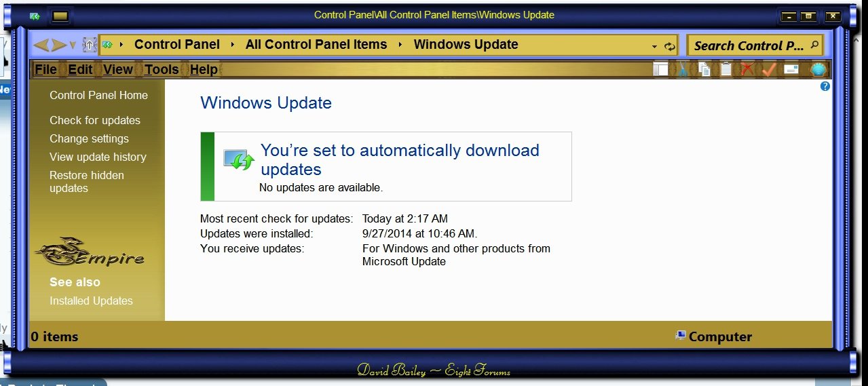Refresh the Windows Update page
Image resolution: width=868 pixels, height=386 pixels.
[x=670, y=46]
